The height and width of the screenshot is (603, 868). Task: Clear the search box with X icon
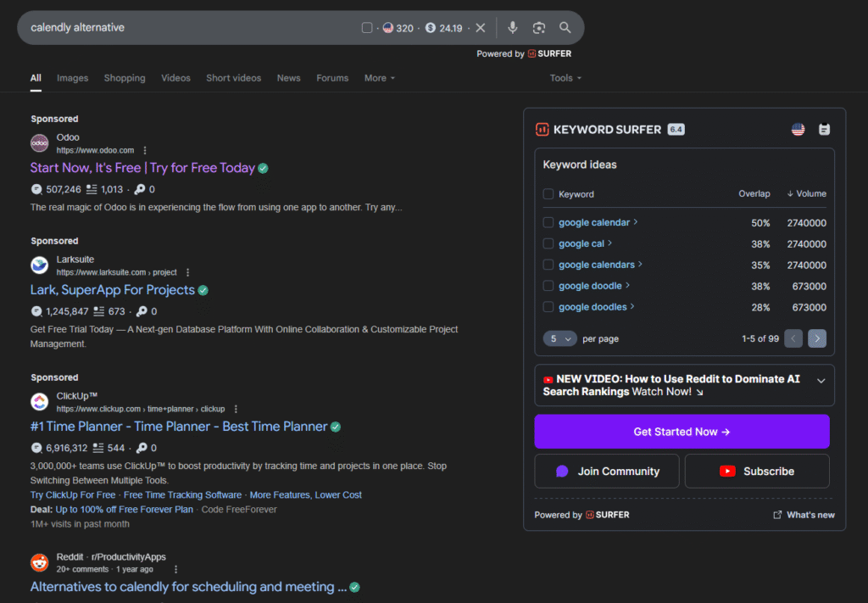tap(481, 28)
